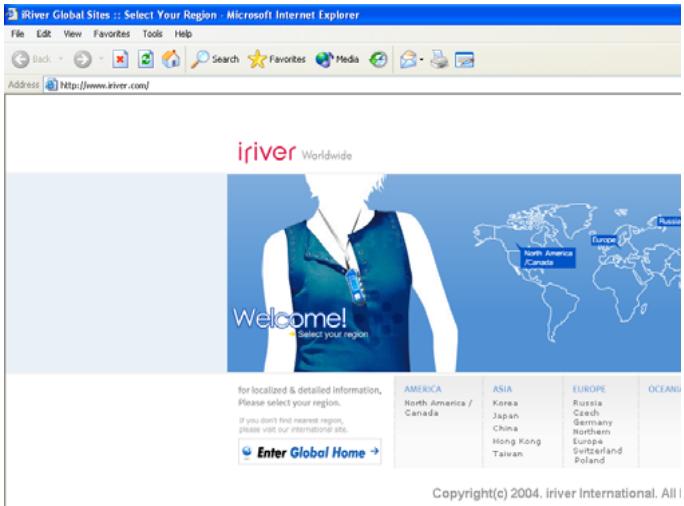Click the Forward arrow button
This screenshot has width=684, height=506.
[82, 59]
